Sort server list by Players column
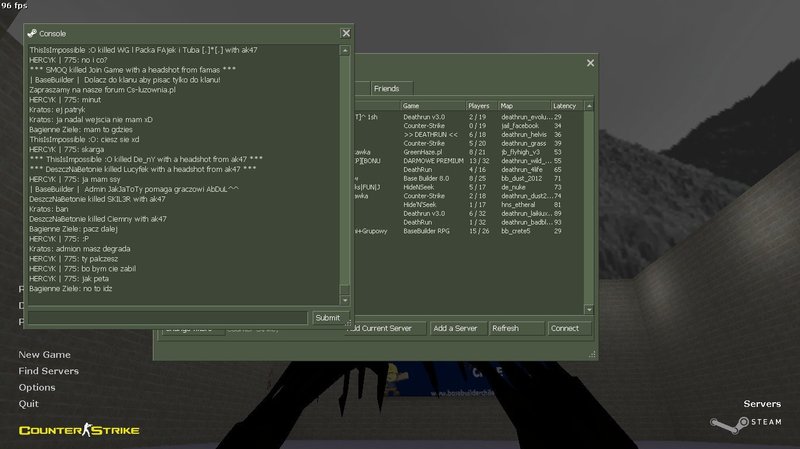The width and height of the screenshot is (800, 449). point(481,105)
